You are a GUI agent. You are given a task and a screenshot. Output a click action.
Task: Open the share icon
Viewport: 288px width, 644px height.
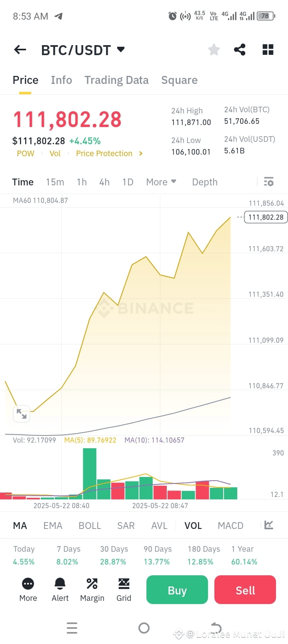[x=240, y=50]
